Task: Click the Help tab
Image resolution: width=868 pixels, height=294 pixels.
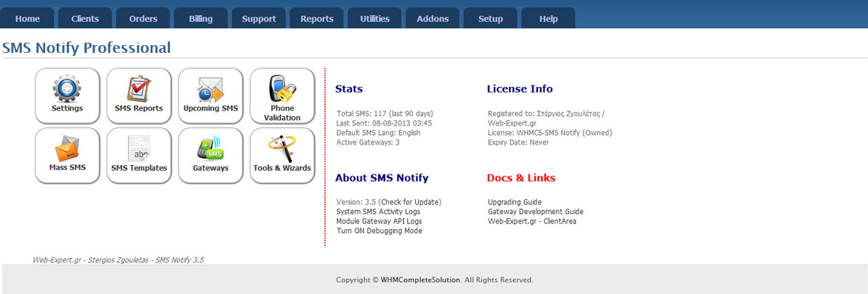Action: tap(548, 18)
